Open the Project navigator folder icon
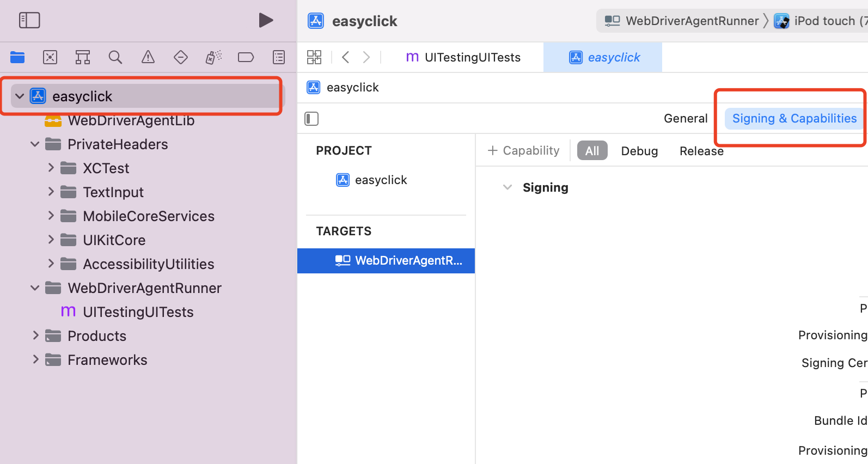The width and height of the screenshot is (868, 464). [x=17, y=57]
